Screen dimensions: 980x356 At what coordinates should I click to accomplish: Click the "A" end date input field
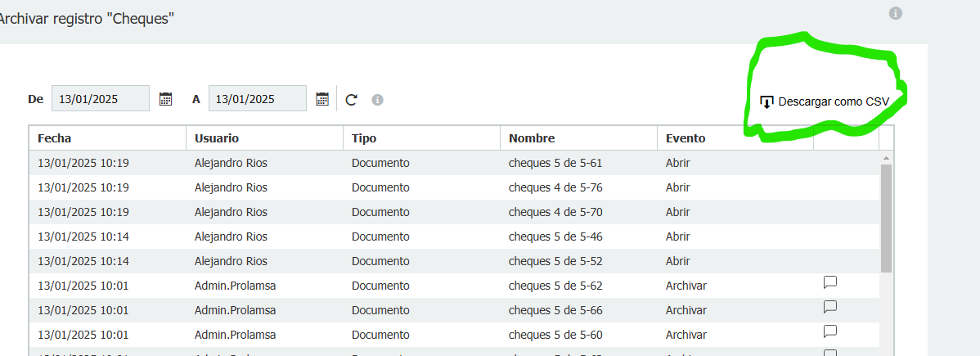click(258, 99)
